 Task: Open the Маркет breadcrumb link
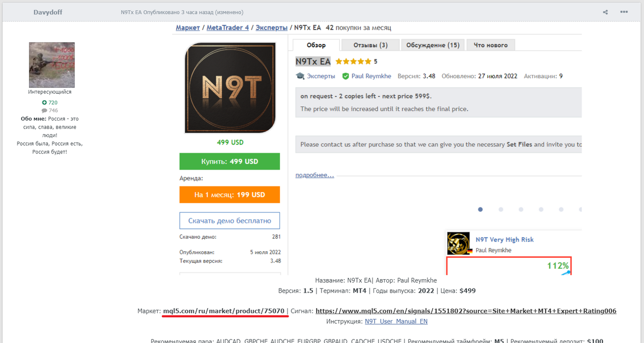click(x=188, y=28)
